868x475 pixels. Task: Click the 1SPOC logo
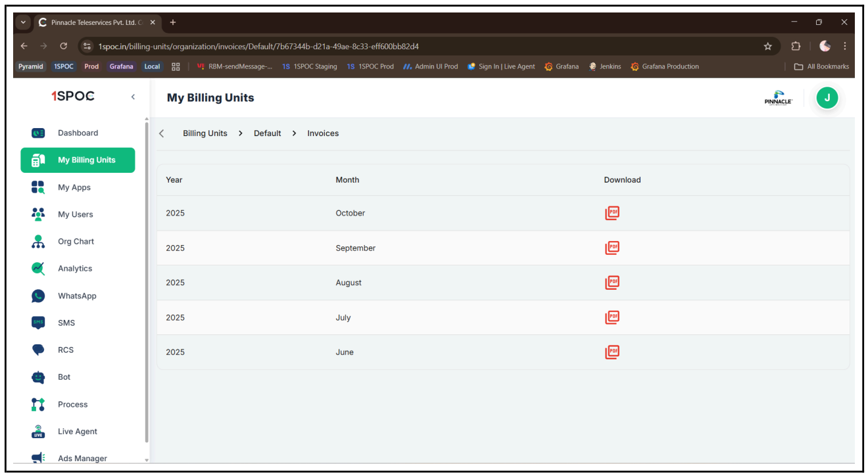point(73,97)
